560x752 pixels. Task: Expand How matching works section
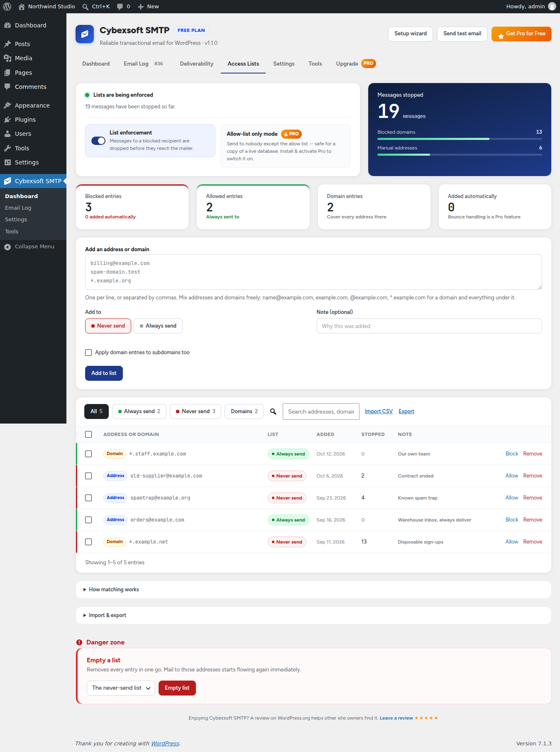pos(313,590)
